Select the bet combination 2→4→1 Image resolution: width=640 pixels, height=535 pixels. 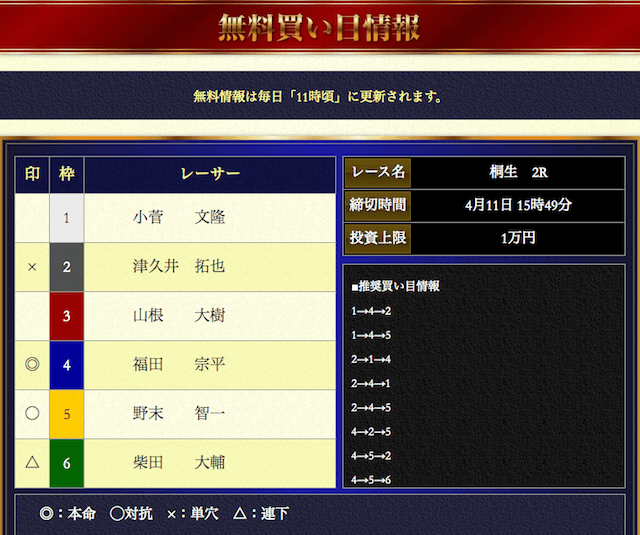click(371, 384)
